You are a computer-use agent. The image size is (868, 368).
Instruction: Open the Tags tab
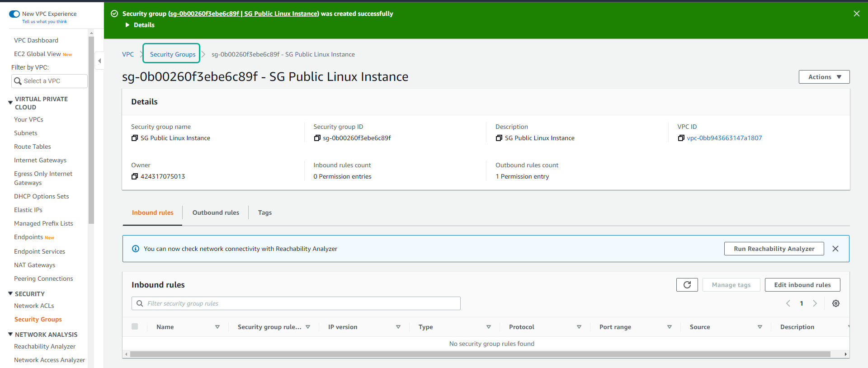264,212
